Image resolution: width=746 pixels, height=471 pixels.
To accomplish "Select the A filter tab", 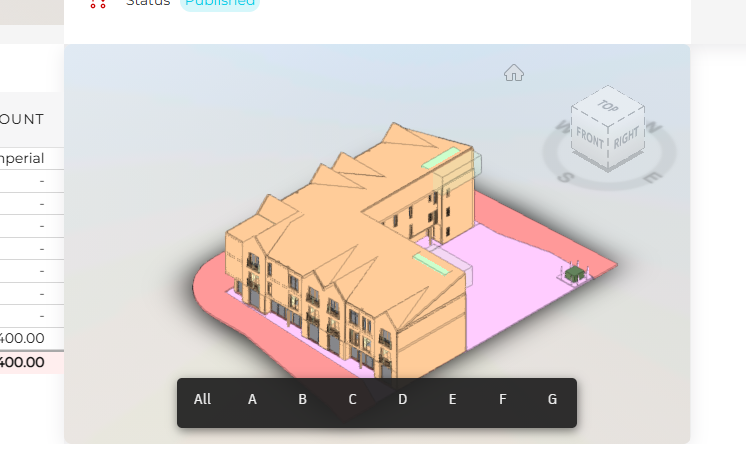I will [252, 399].
